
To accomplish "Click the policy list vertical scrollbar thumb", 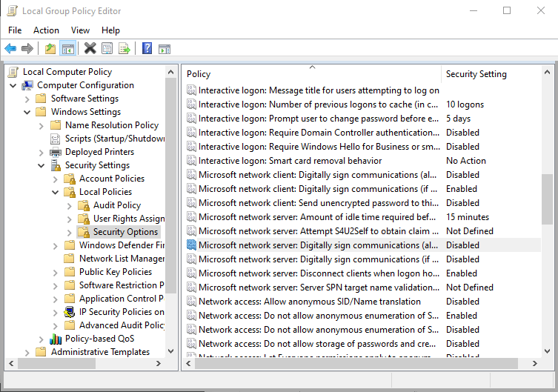I will [547, 213].
